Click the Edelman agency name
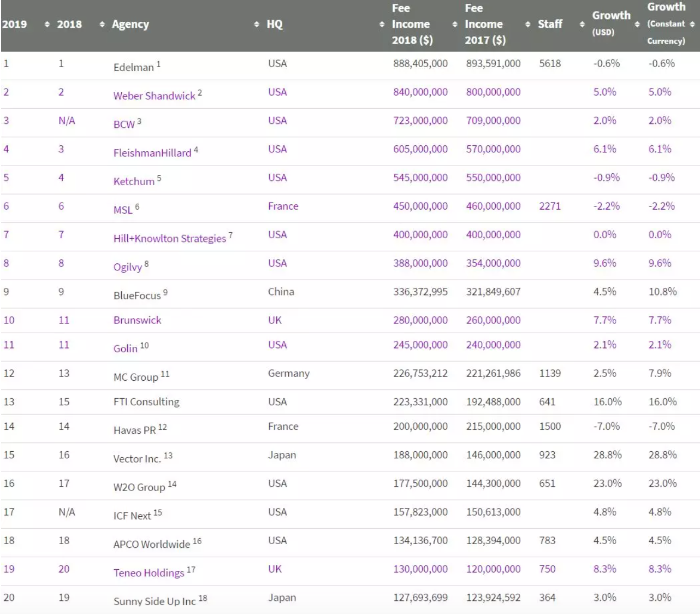The width and height of the screenshot is (700, 614). click(134, 67)
